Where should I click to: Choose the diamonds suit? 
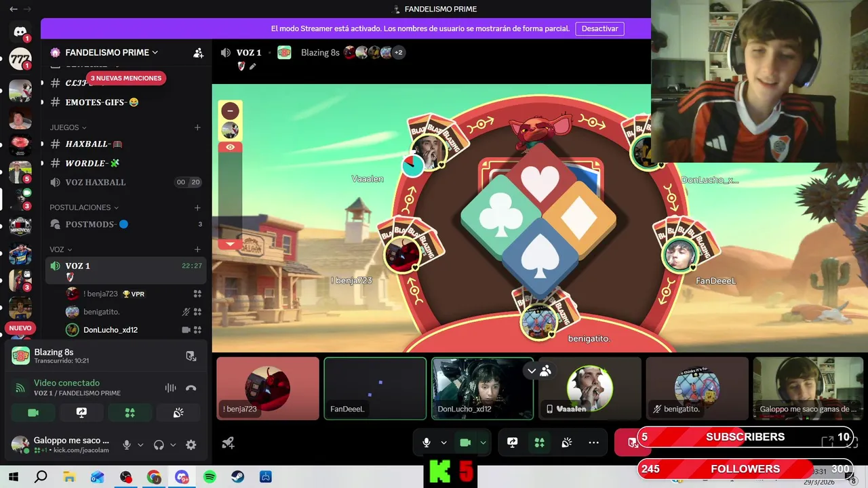(x=578, y=219)
